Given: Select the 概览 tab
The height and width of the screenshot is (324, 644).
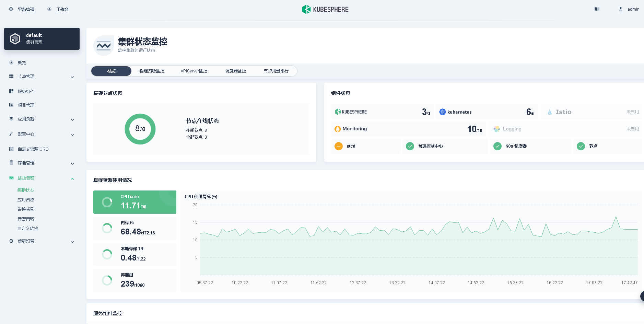Looking at the screenshot, I should (111, 71).
